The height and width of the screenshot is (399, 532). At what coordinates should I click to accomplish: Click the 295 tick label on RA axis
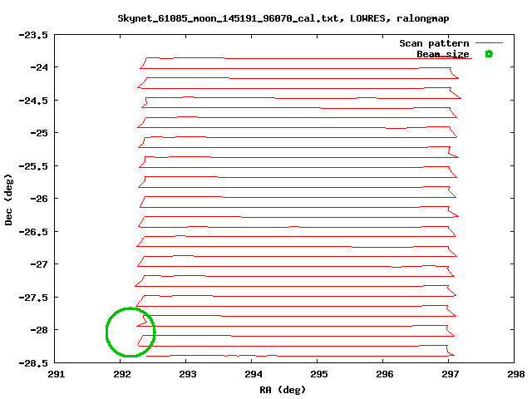point(319,374)
